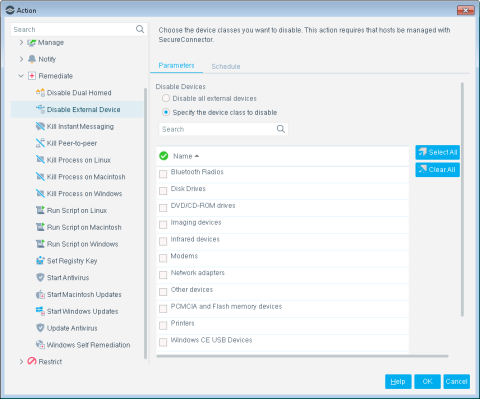Check the Other devices checkbox

(163, 292)
